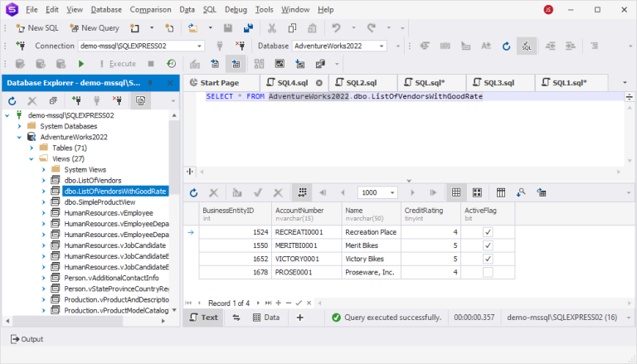Viewport: 637px width, 364px height.
Task: Switch to the Data view tab
Action: [x=266, y=318]
